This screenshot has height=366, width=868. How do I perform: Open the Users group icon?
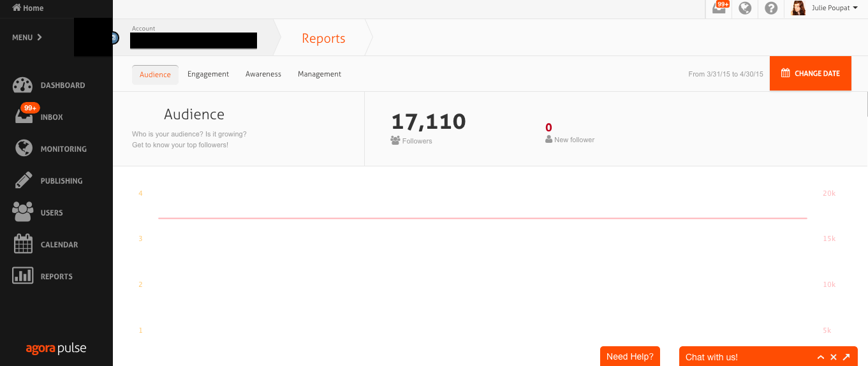point(23,212)
